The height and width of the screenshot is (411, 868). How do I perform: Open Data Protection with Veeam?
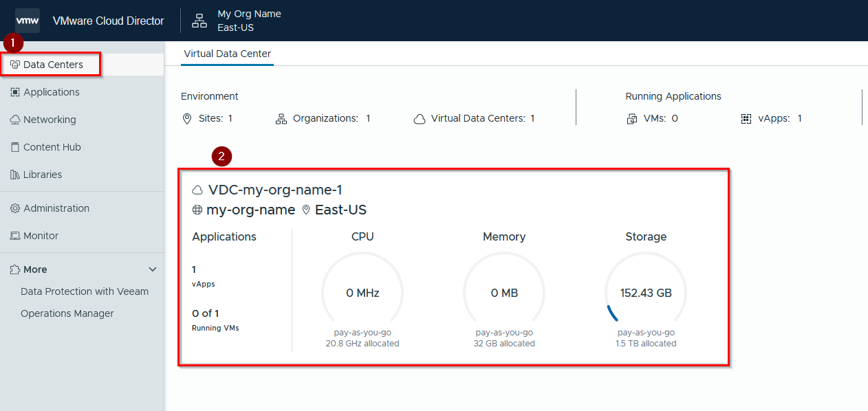pos(85,291)
